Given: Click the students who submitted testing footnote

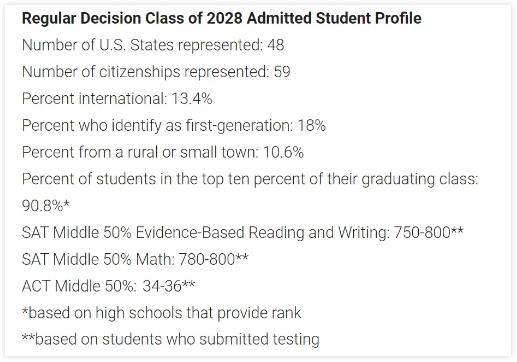Looking at the screenshot, I should click(171, 340).
